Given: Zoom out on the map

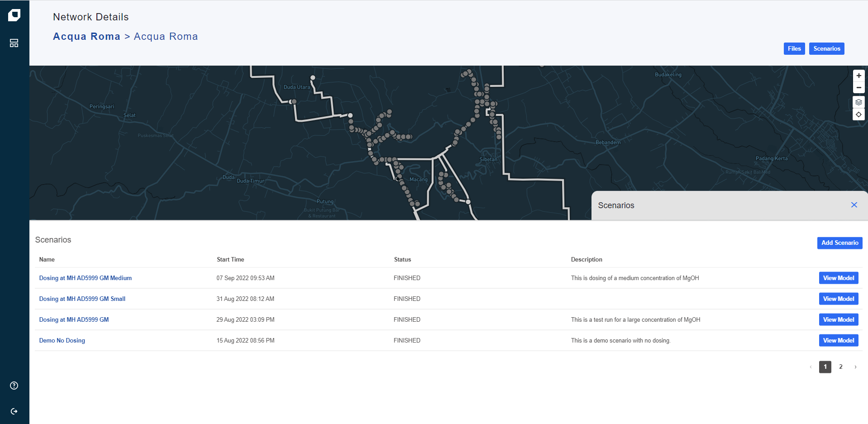Looking at the screenshot, I should click(x=858, y=87).
